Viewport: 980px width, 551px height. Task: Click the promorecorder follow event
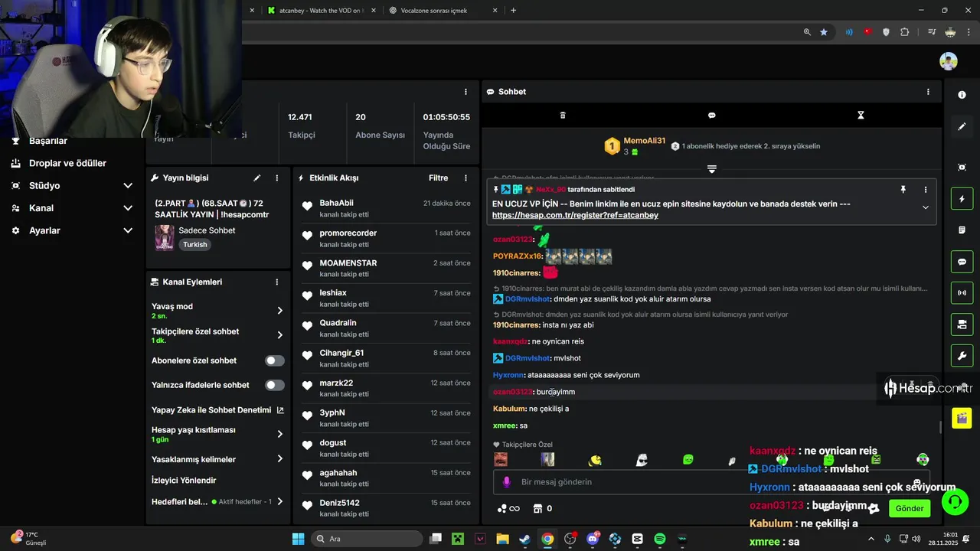[386, 238]
